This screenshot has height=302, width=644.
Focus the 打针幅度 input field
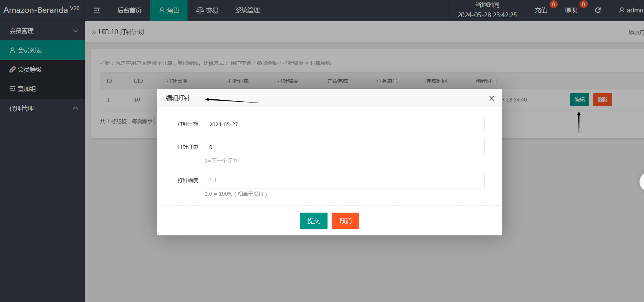click(344, 180)
